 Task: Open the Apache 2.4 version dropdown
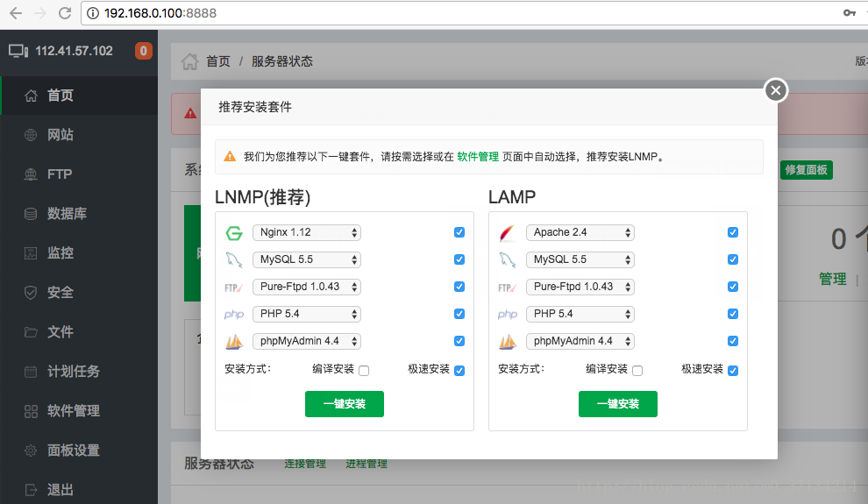click(x=580, y=232)
